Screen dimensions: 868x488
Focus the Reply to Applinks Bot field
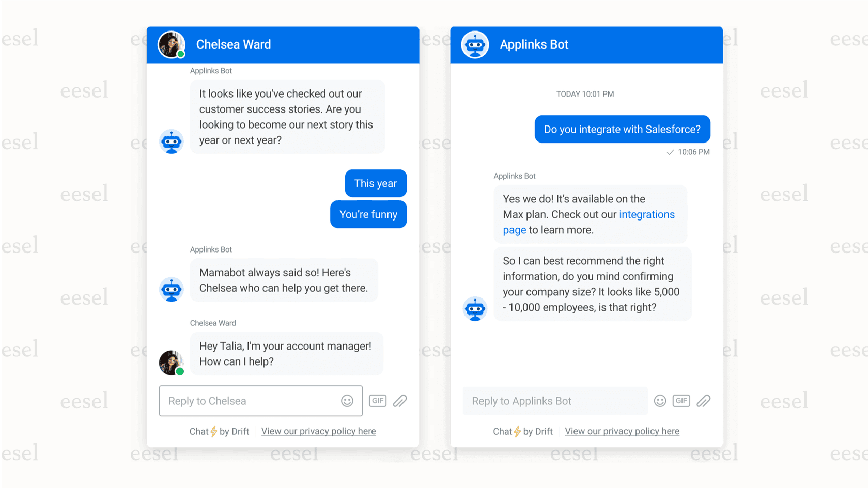pos(555,401)
